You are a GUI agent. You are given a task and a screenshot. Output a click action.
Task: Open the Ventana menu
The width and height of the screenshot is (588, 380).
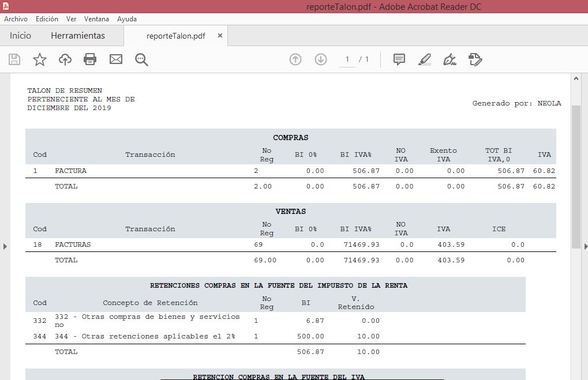click(x=96, y=19)
